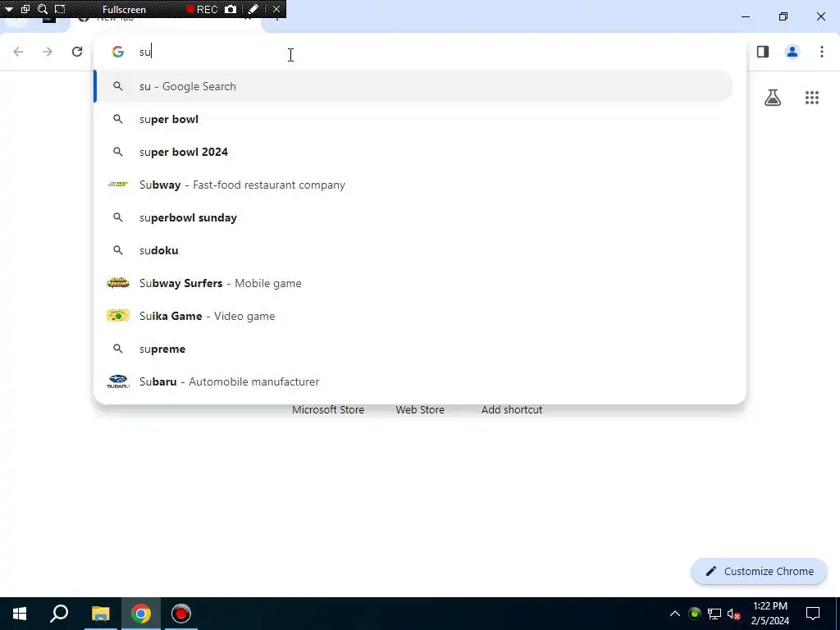Click Add shortcut tile

coord(512,409)
